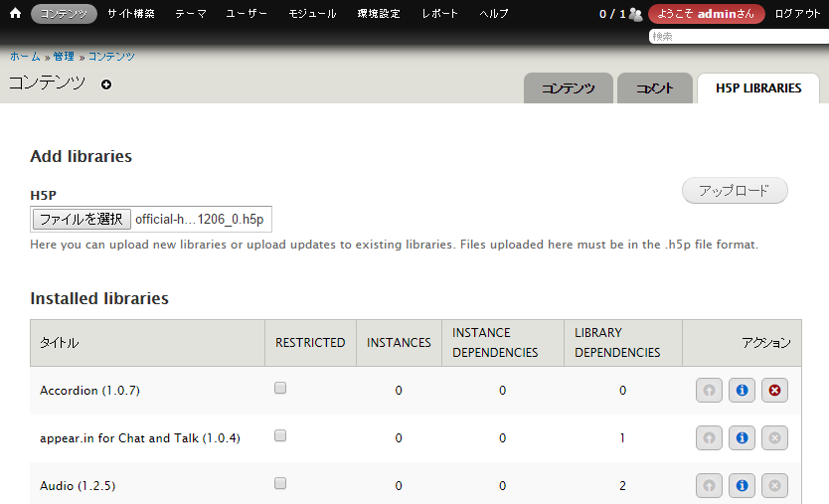
Task: Open the ヘルプ menu
Action: [494, 14]
